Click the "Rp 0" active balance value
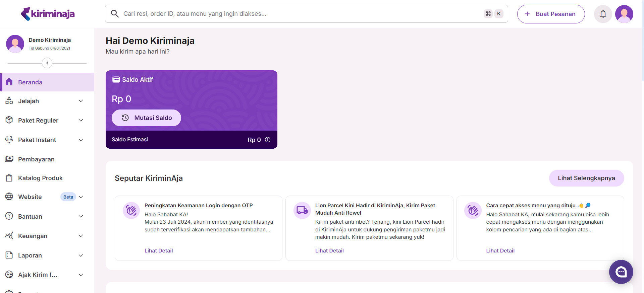Image resolution: width=644 pixels, height=293 pixels. pyautogui.click(x=121, y=99)
